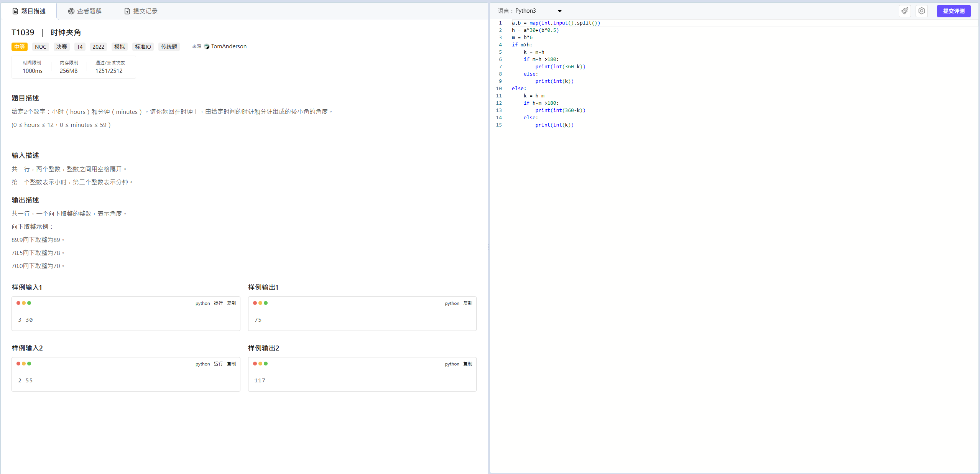The width and height of the screenshot is (980, 474).
Task: Click the 提交记录 file icon
Action: click(x=127, y=11)
